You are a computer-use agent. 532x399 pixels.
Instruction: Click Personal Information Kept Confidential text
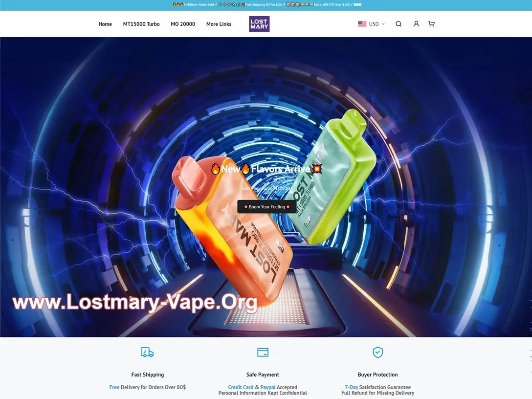[x=263, y=393]
